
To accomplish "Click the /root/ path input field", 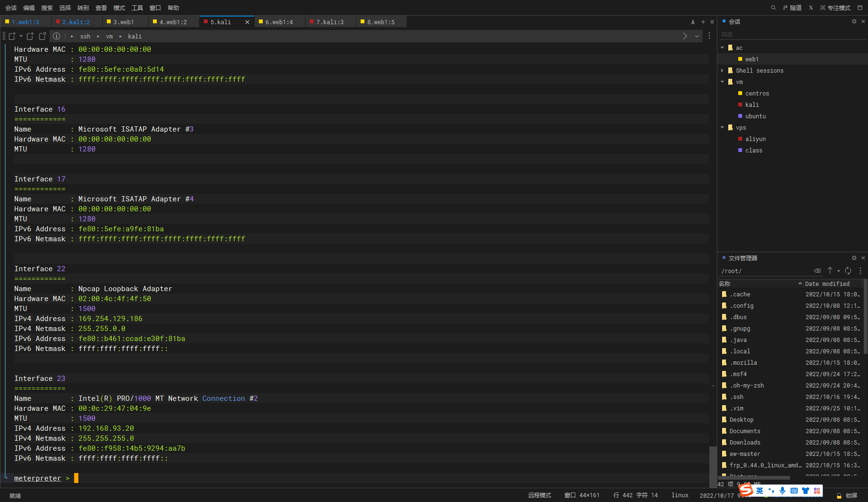I will click(765, 271).
